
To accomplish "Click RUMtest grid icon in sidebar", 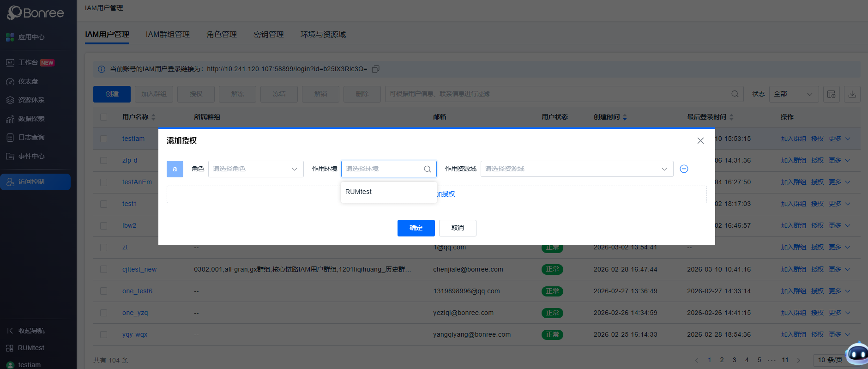I will point(10,348).
